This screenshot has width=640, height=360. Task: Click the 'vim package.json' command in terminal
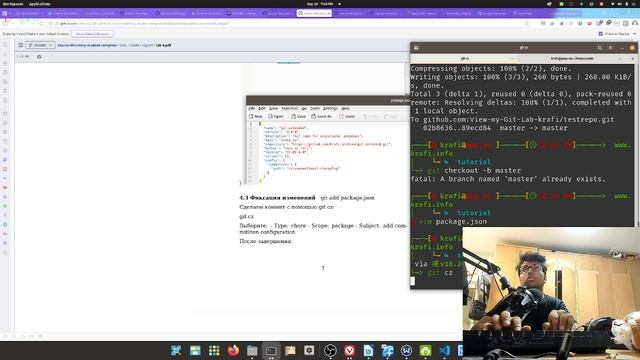pos(453,222)
